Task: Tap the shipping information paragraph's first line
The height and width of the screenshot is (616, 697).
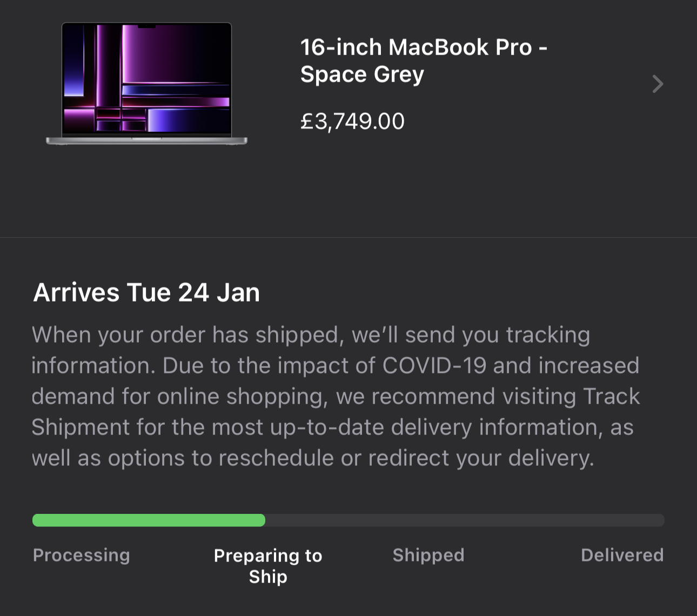Action: tap(311, 335)
